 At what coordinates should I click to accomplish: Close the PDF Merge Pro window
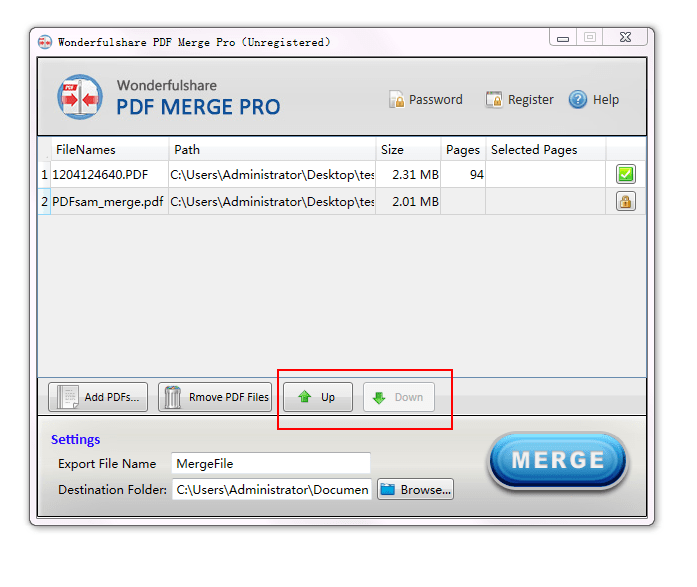(x=625, y=37)
